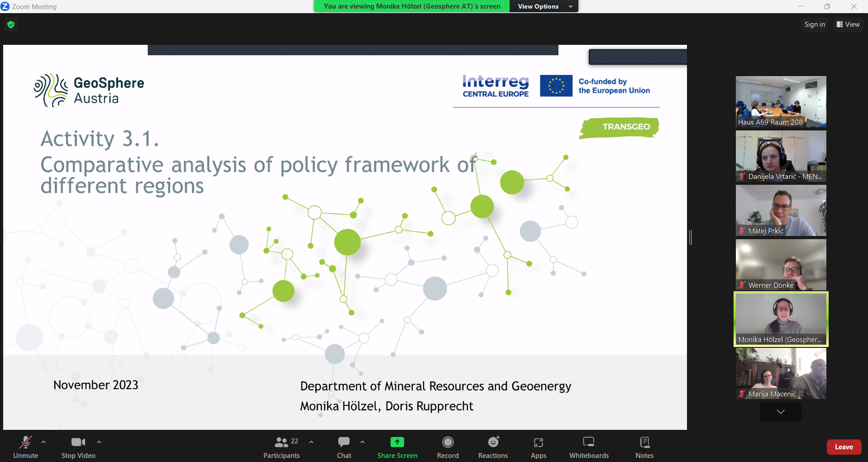Screen dimensions: 868x462
Task: Open View Options dropdown
Action: pyautogui.click(x=544, y=6)
